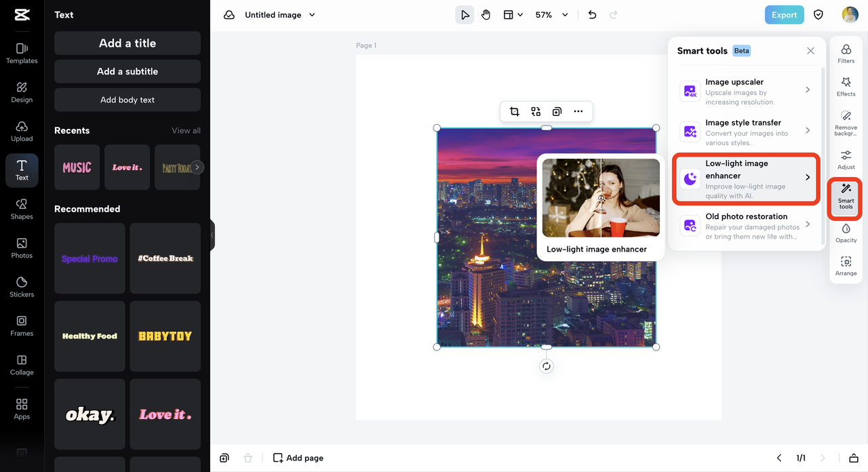
Task: Choose the pink Love it recent text style
Action: [x=127, y=167]
